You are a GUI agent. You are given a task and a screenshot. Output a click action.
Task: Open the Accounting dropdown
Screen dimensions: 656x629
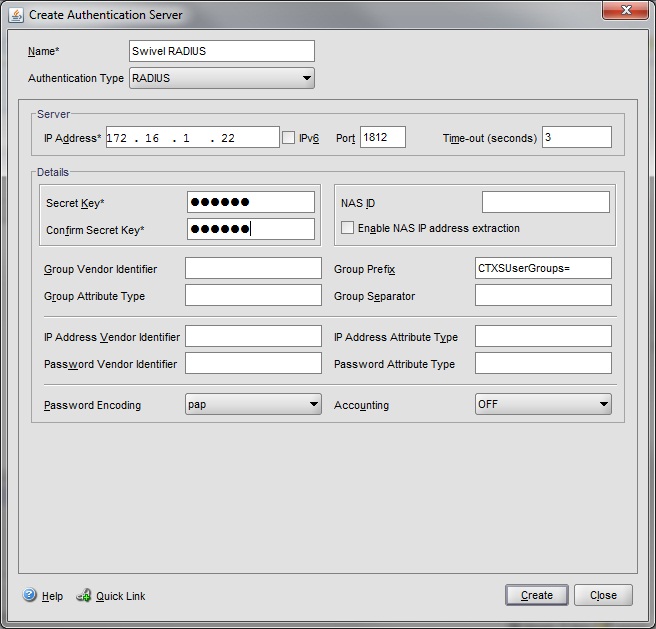pos(543,404)
